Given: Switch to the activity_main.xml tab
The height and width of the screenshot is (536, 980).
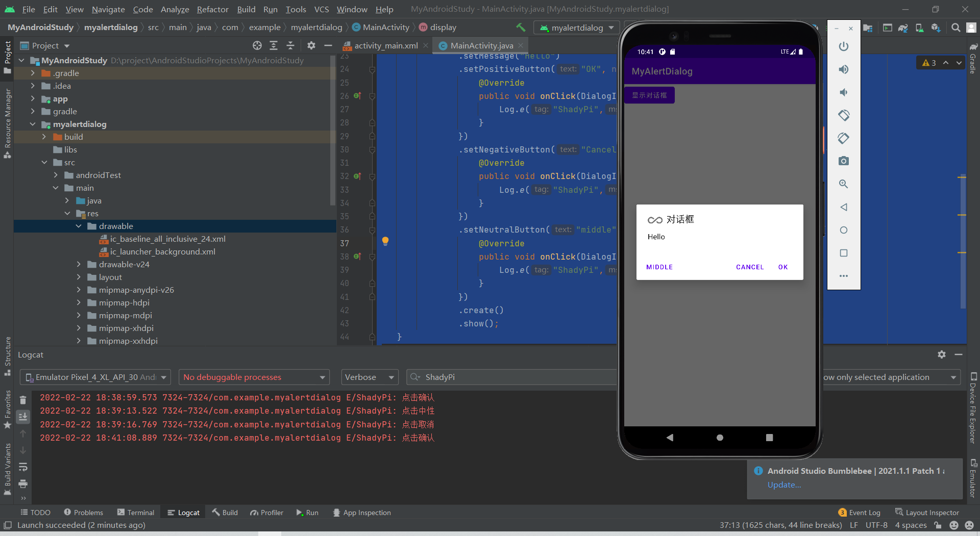Looking at the screenshot, I should 385,45.
